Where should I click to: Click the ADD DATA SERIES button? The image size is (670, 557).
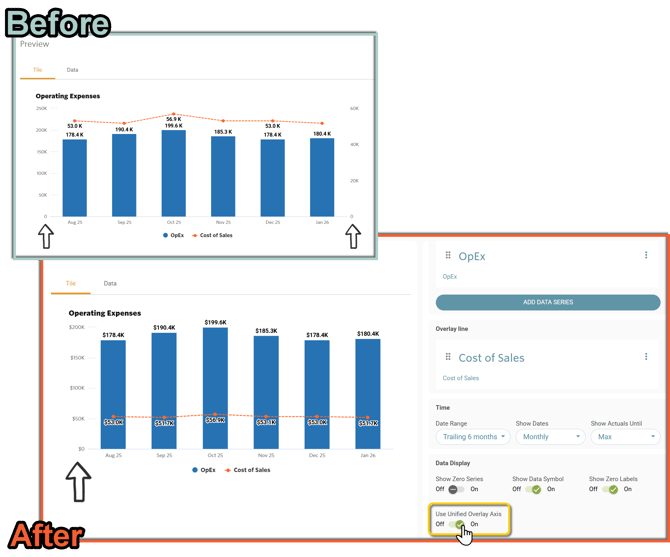click(547, 302)
